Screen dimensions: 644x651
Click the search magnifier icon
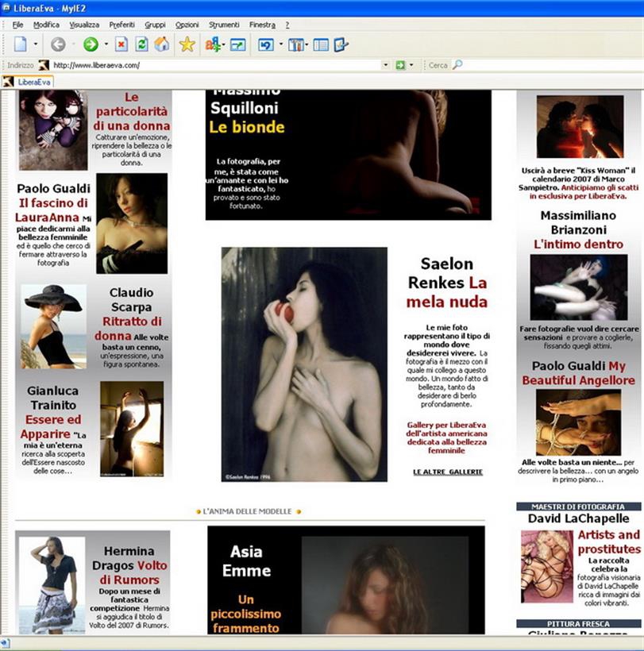(457, 65)
